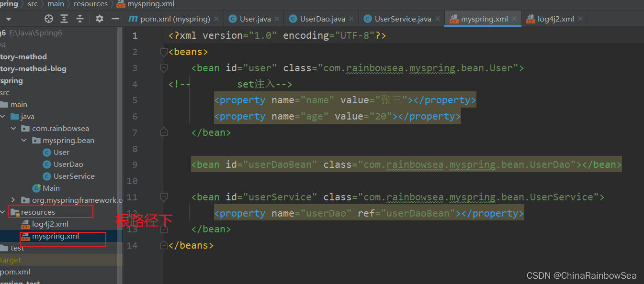644x284 pixels.
Task: Collapse the com.rainbowsea package
Action: pos(14,128)
